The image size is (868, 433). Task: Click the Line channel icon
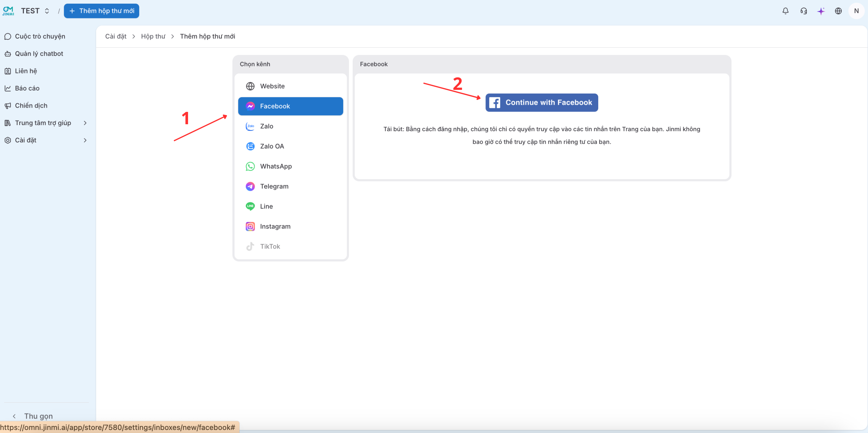click(250, 206)
